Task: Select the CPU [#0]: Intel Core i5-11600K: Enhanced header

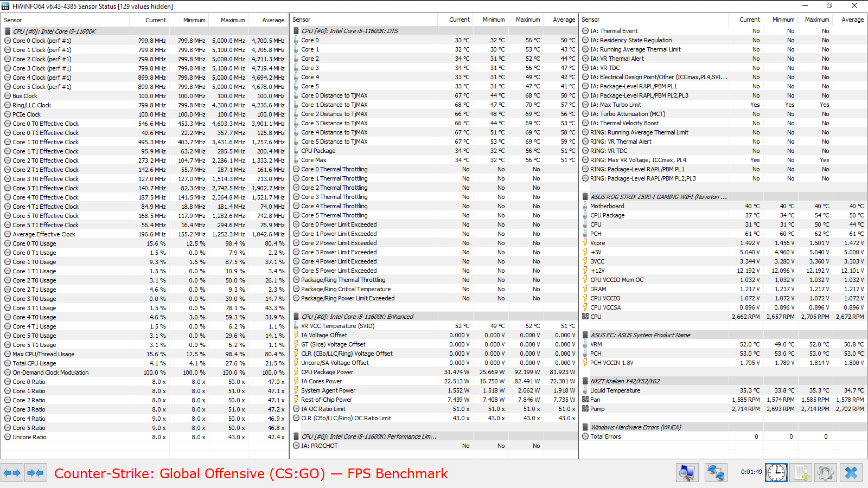Action: pos(433,317)
